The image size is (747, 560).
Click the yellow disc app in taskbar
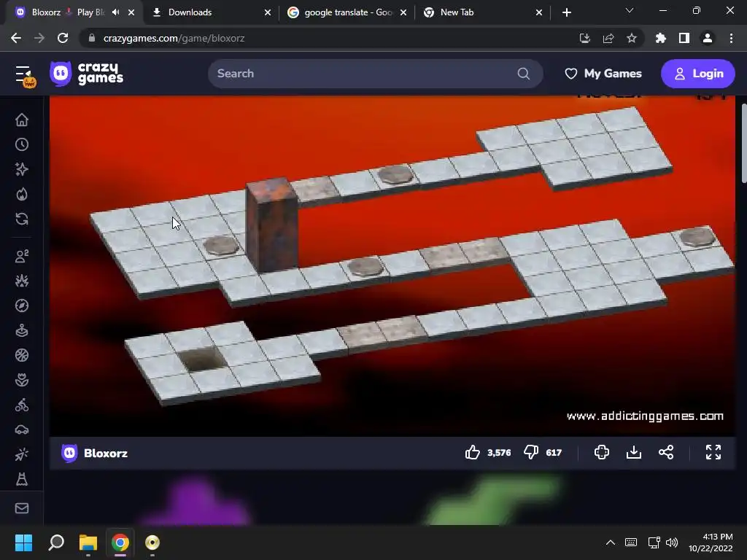point(152,542)
